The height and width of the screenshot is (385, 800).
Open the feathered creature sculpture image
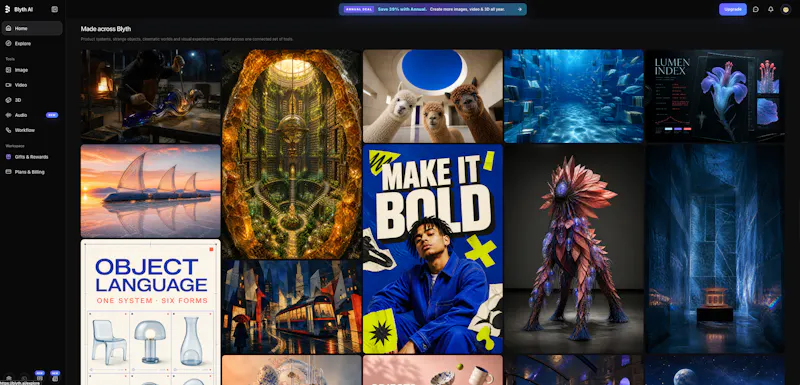(574, 249)
